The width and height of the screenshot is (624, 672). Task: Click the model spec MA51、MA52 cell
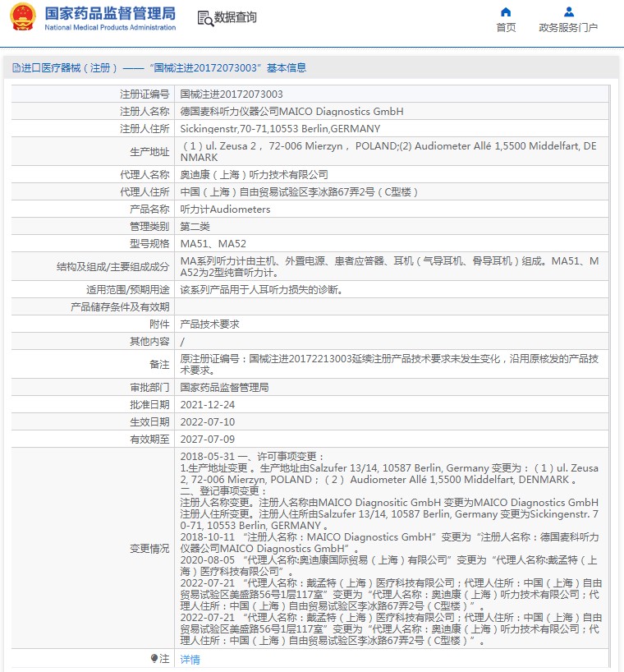213,244
